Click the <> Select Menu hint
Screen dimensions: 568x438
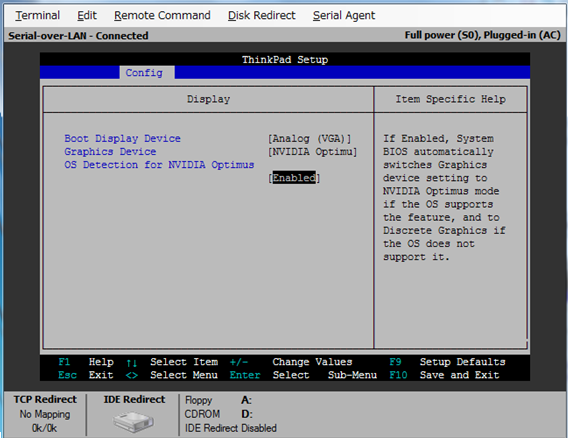(x=172, y=375)
